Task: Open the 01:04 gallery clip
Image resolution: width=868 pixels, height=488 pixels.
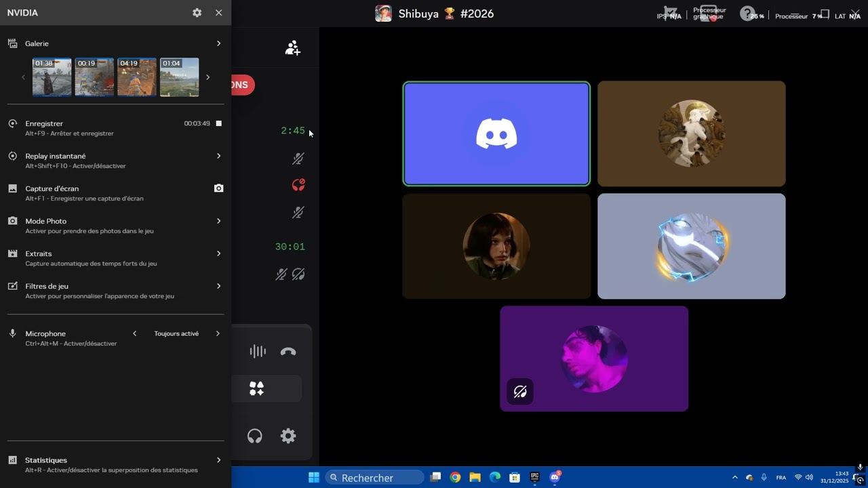Action: [x=180, y=77]
